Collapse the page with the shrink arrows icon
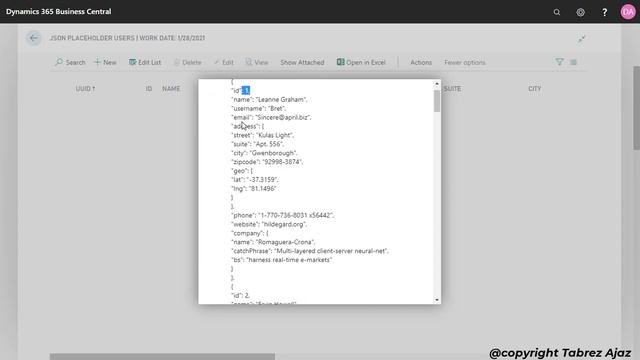Screen dimensions: 640x360 pos(582,39)
